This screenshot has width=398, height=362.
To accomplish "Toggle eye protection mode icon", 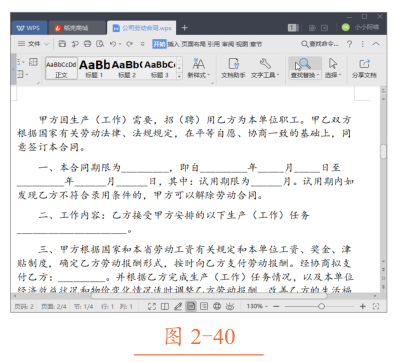I will [x=230, y=306].
